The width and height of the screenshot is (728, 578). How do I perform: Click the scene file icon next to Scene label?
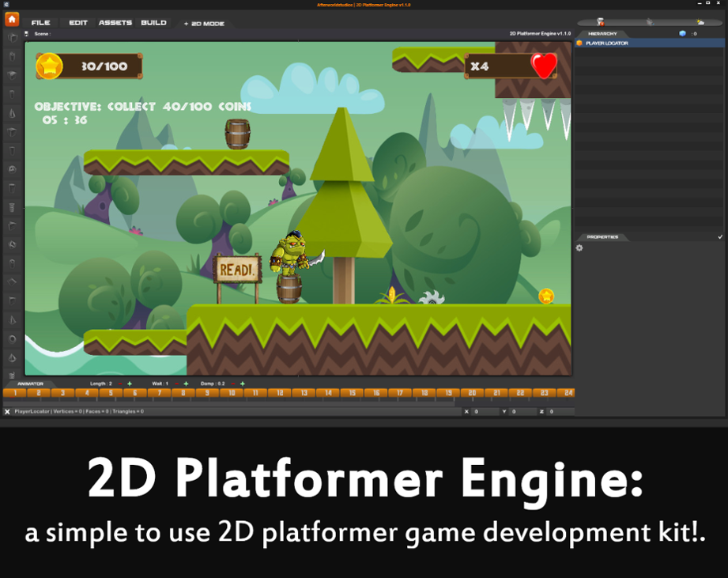(26, 33)
